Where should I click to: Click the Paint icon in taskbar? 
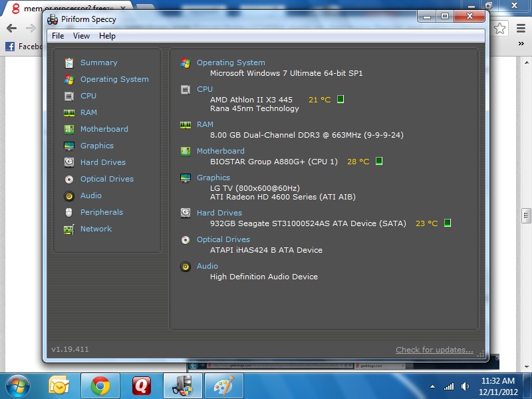click(224, 386)
